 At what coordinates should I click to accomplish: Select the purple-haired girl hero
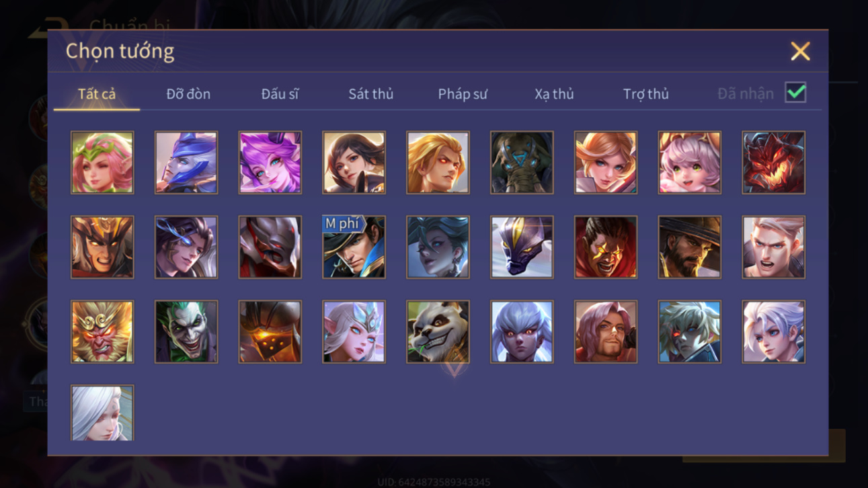tap(270, 163)
